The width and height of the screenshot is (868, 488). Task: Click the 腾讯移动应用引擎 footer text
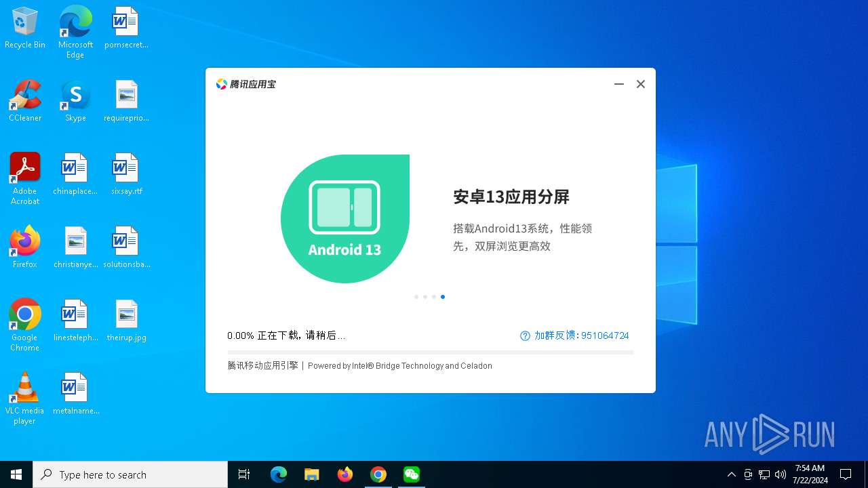point(262,366)
